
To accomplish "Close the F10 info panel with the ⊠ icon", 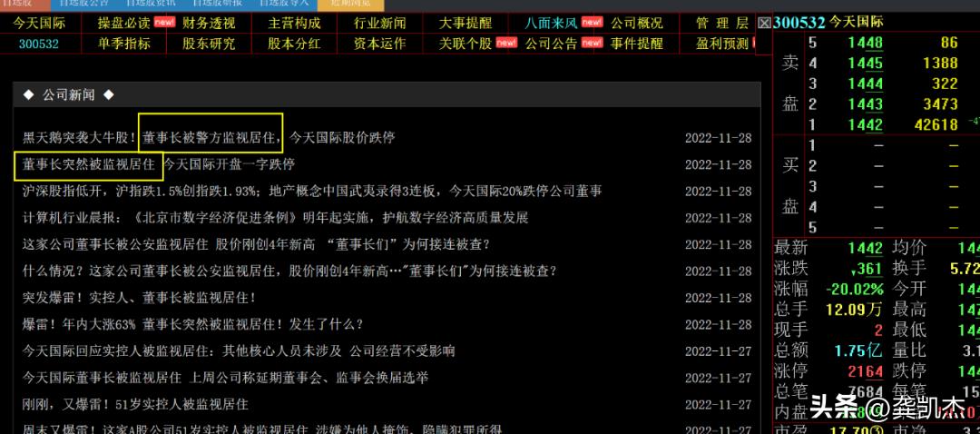I will [x=764, y=23].
